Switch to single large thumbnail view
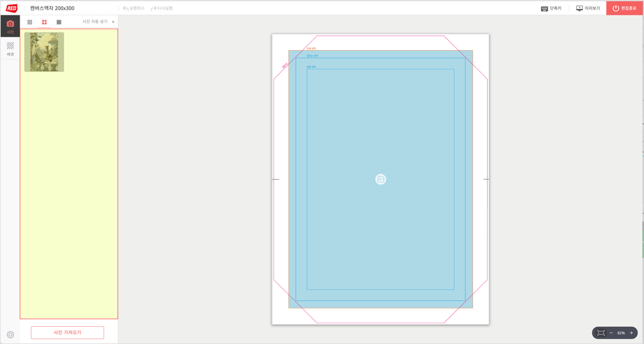Image resolution: width=644 pixels, height=344 pixels. coord(58,22)
